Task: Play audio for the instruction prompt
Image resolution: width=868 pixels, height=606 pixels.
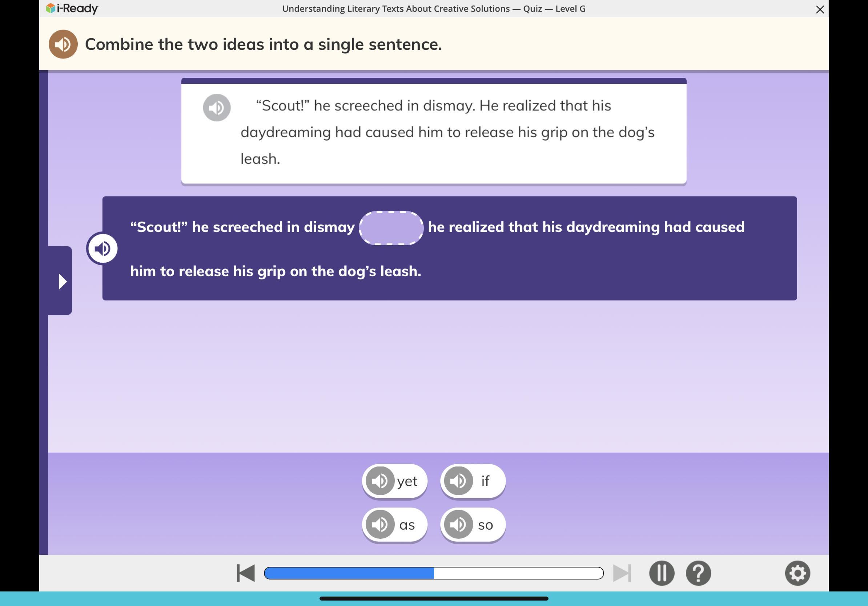Action: click(x=63, y=44)
